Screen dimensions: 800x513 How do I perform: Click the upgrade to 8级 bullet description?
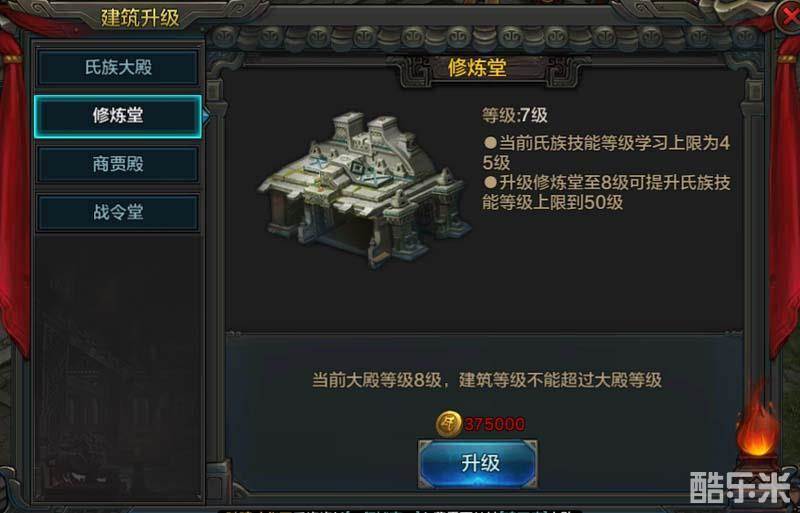coord(607,192)
